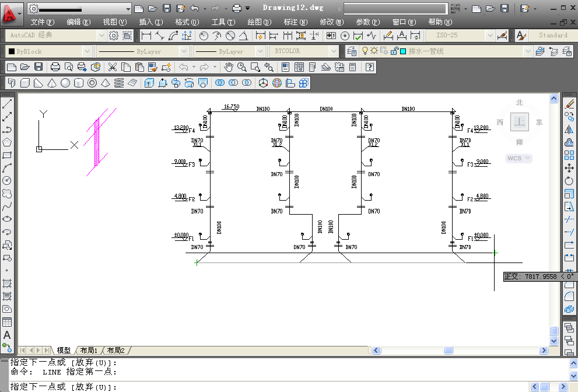Select the Aligned dimension tool
Image resolution: width=578 pixels, height=392 pixels.
click(x=160, y=36)
